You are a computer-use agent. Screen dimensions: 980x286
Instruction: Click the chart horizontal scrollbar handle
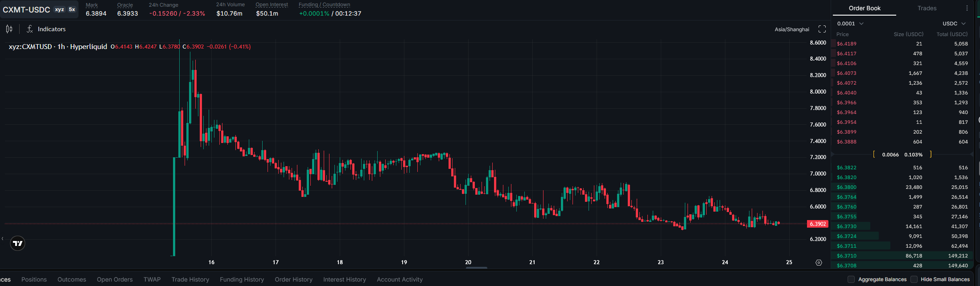coord(477,268)
